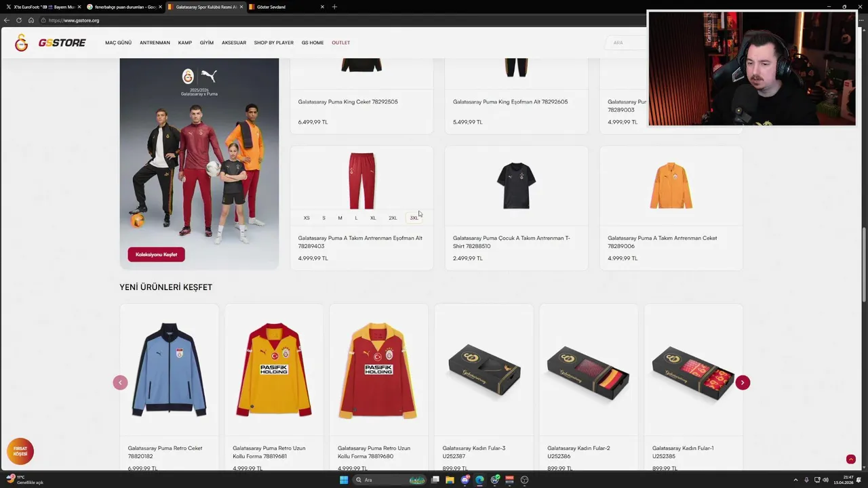Viewport: 868px width, 488px height.
Task: Show hidden system tray icons
Action: point(797,480)
